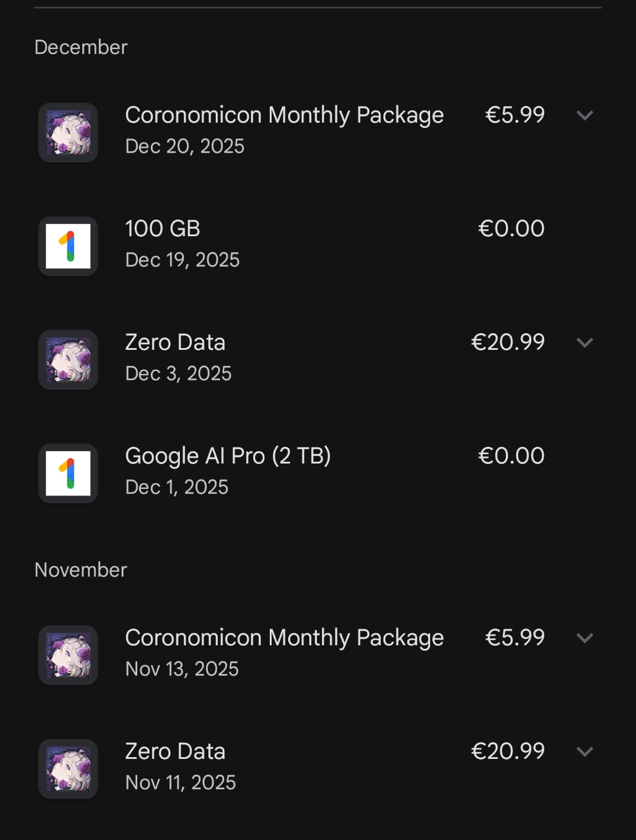Image resolution: width=636 pixels, height=840 pixels.
Task: Tap the December section header
Action: click(81, 47)
